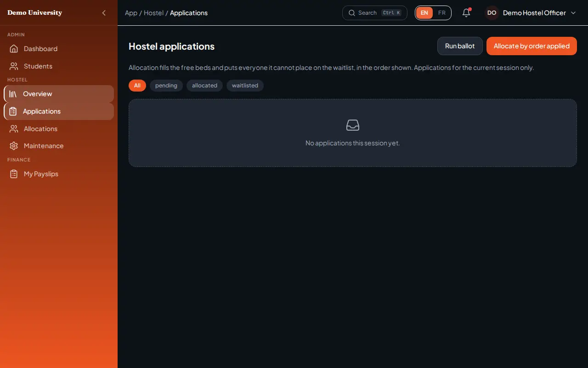The width and height of the screenshot is (588, 368).
Task: Focus the Search field
Action: click(375, 13)
